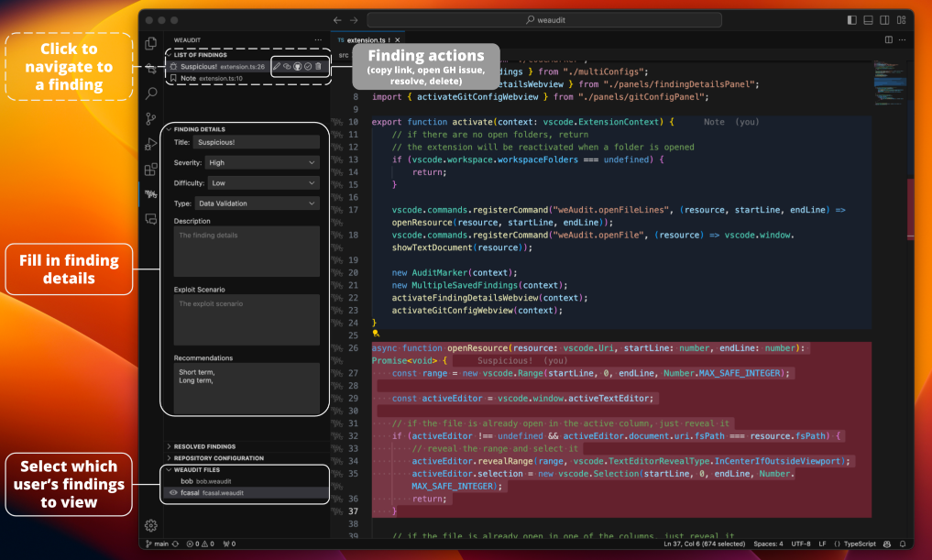This screenshot has height=560, width=932.
Task: Open the WeAudit icon in the Activity Bar
Action: (151, 194)
